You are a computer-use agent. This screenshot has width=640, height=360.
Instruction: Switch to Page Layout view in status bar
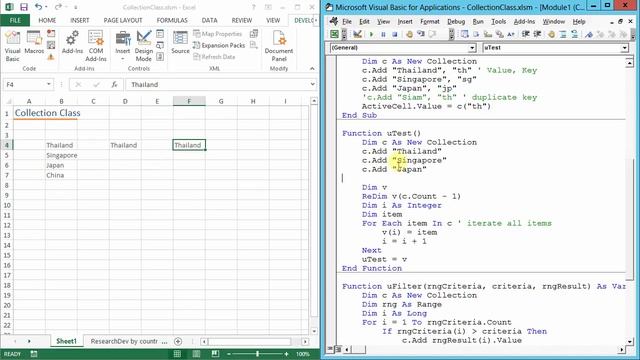tap(196, 354)
